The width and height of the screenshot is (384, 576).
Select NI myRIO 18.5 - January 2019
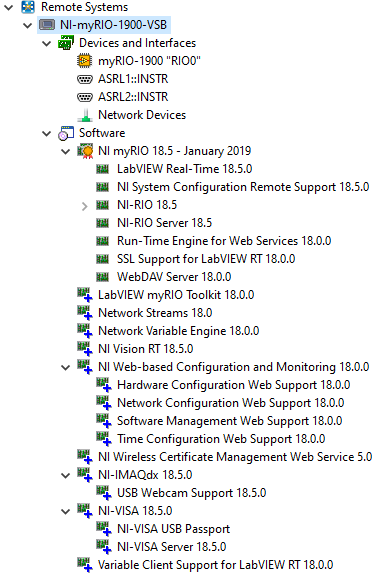coord(175,151)
